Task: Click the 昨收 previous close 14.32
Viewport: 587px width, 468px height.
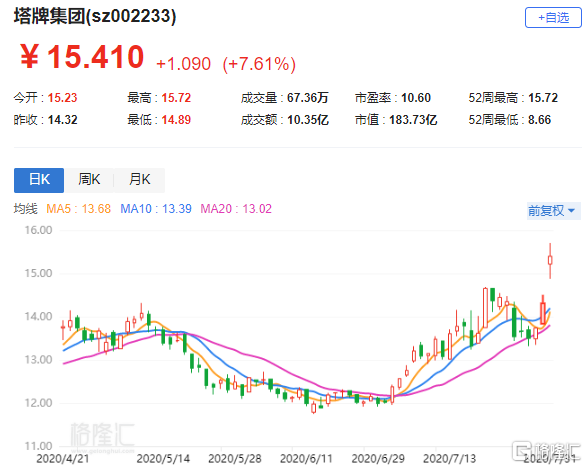Action: tap(63, 120)
